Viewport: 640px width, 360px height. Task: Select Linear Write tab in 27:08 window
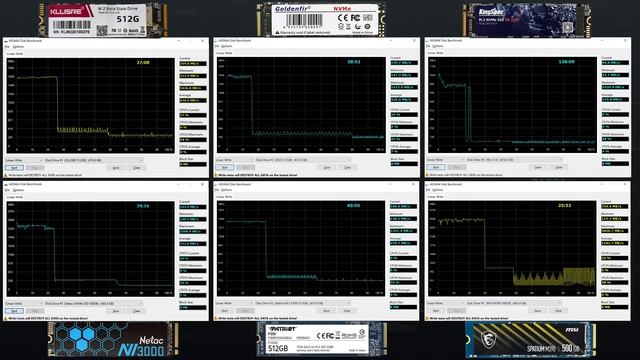(x=15, y=53)
